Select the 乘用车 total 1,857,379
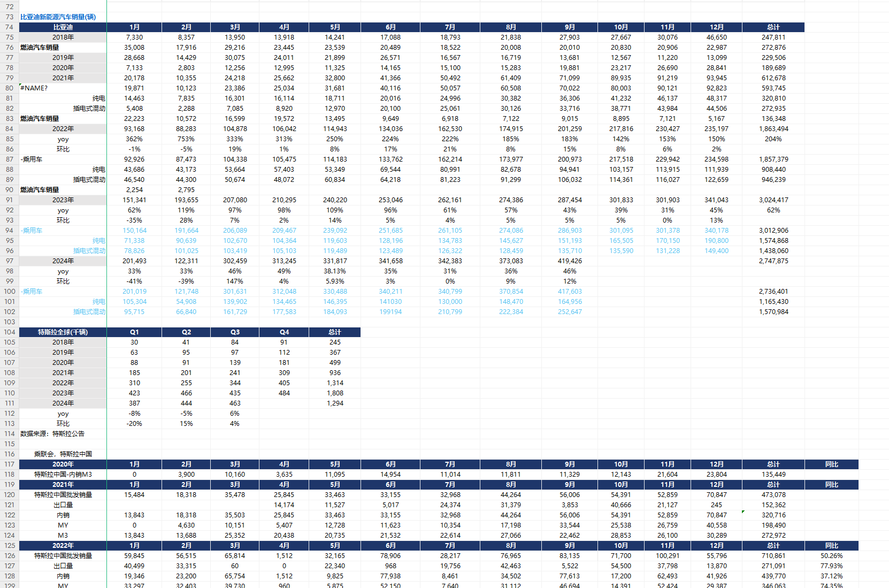Viewport: 889px width, 588px height. click(773, 159)
